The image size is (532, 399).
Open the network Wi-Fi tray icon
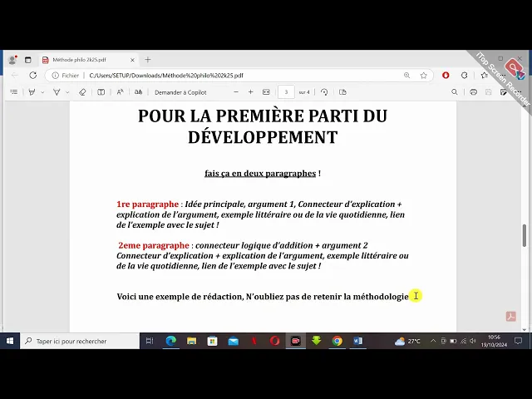pyautogui.click(x=464, y=341)
